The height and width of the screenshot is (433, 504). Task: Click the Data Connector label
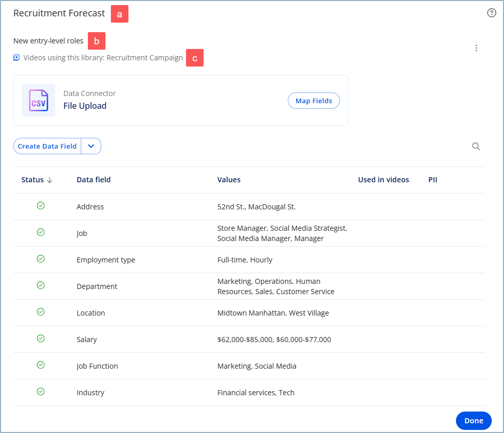[x=89, y=93]
